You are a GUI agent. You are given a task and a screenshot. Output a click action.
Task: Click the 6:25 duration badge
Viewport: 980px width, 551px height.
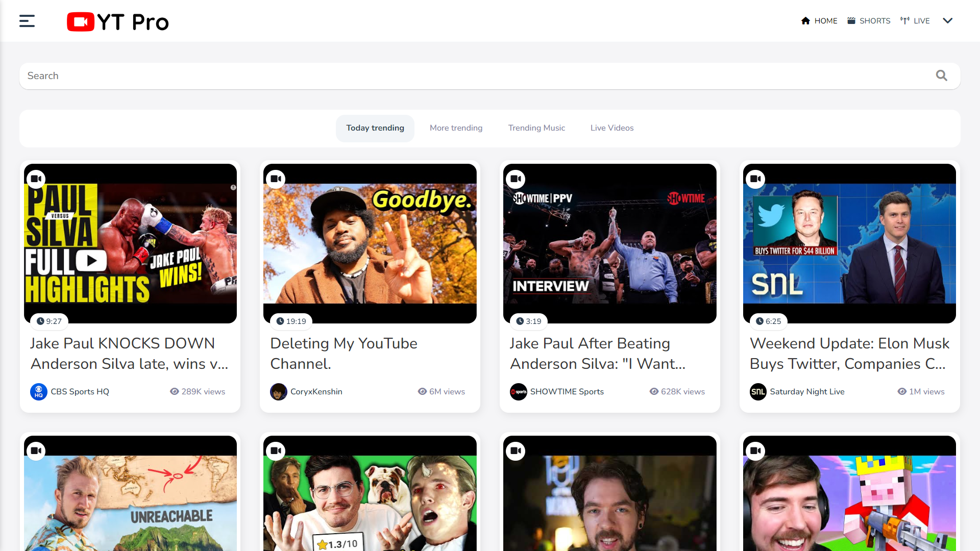pyautogui.click(x=769, y=321)
